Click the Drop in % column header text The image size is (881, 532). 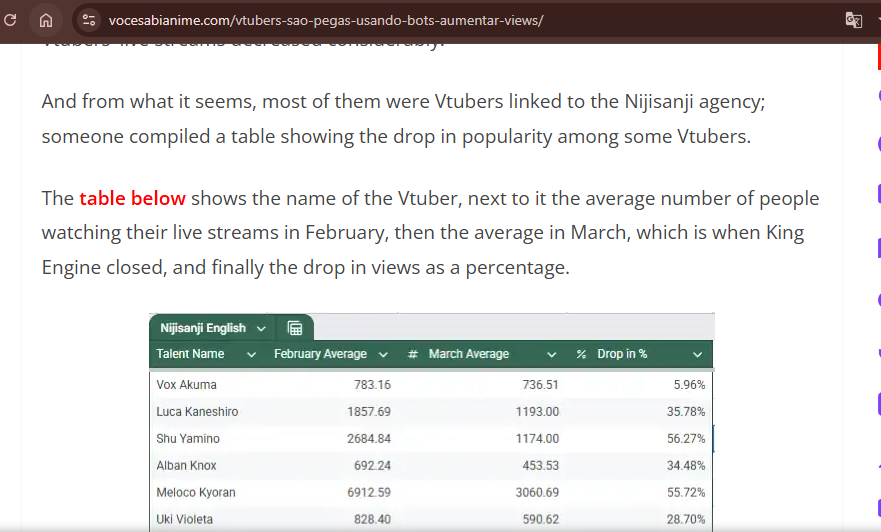(x=622, y=354)
